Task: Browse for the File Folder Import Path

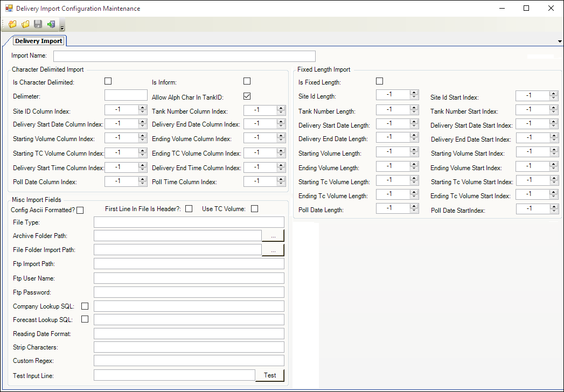Action: click(273, 250)
